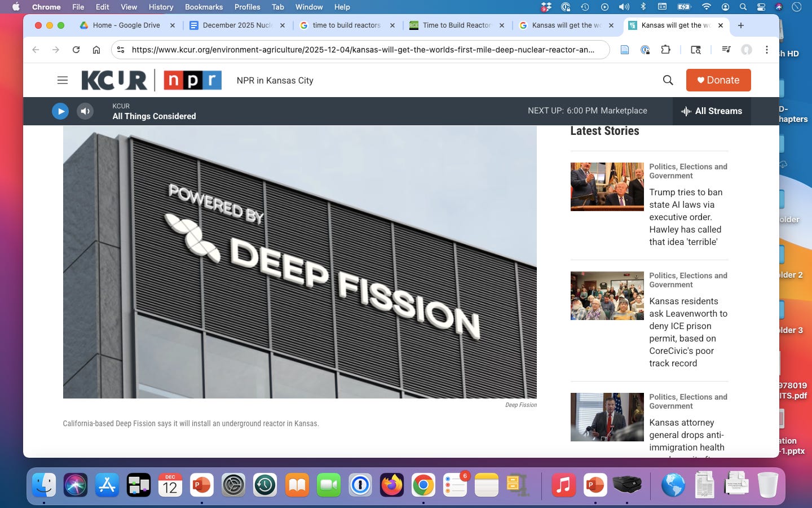
Task: Click the orange Donate button
Action: (718, 80)
